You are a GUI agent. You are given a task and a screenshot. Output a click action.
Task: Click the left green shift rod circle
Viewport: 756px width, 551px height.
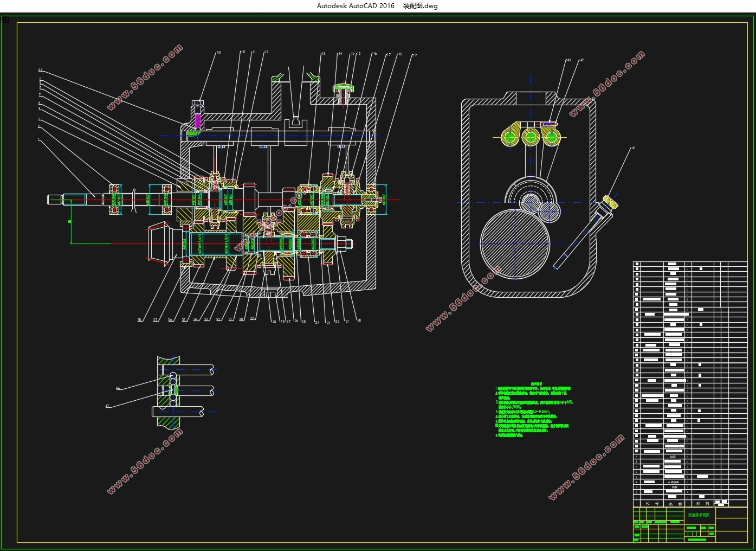tap(511, 138)
